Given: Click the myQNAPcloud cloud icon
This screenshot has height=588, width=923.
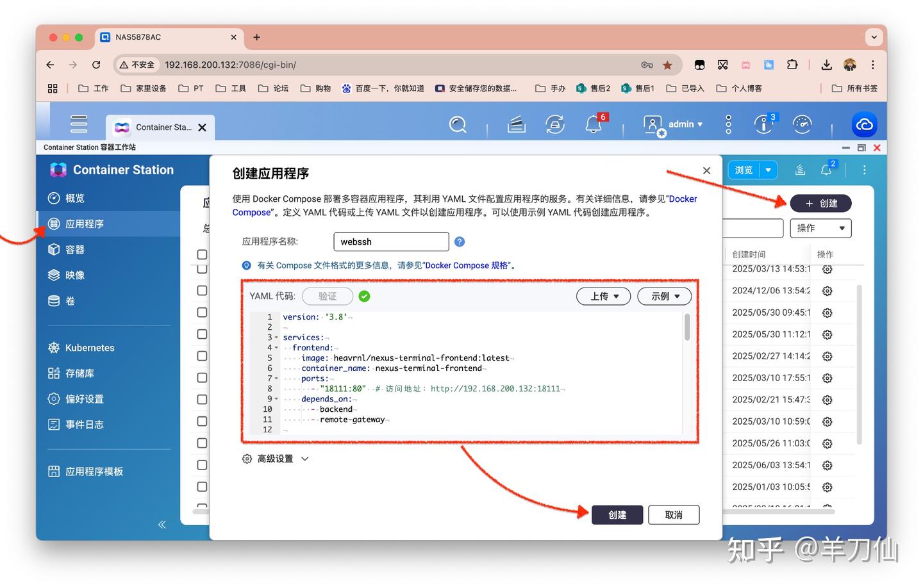Looking at the screenshot, I should click(x=864, y=124).
